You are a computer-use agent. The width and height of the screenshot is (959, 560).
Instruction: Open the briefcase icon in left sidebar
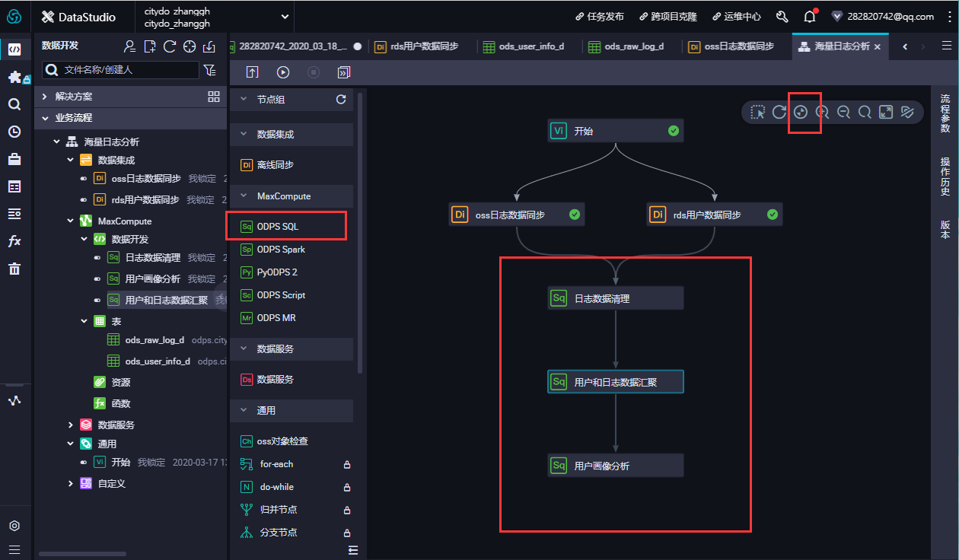(x=14, y=159)
